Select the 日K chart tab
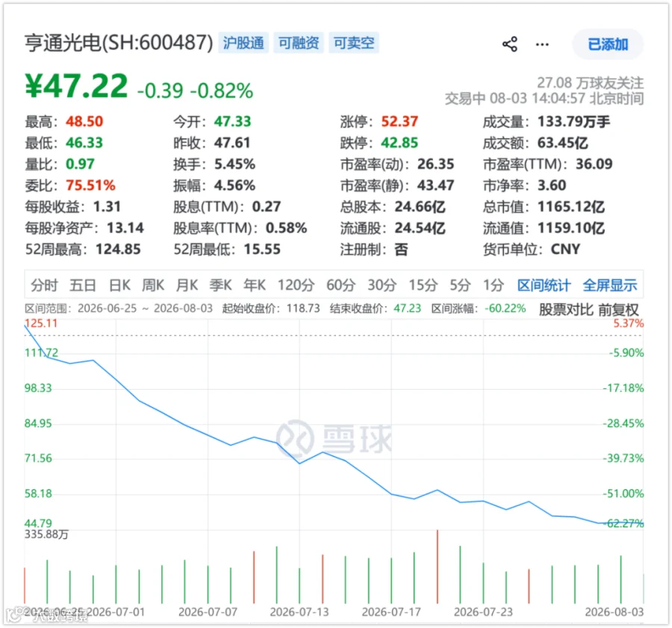 (x=119, y=285)
